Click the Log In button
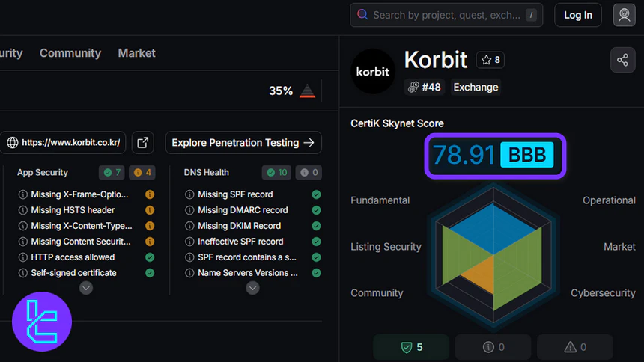644x362 pixels. pyautogui.click(x=578, y=15)
